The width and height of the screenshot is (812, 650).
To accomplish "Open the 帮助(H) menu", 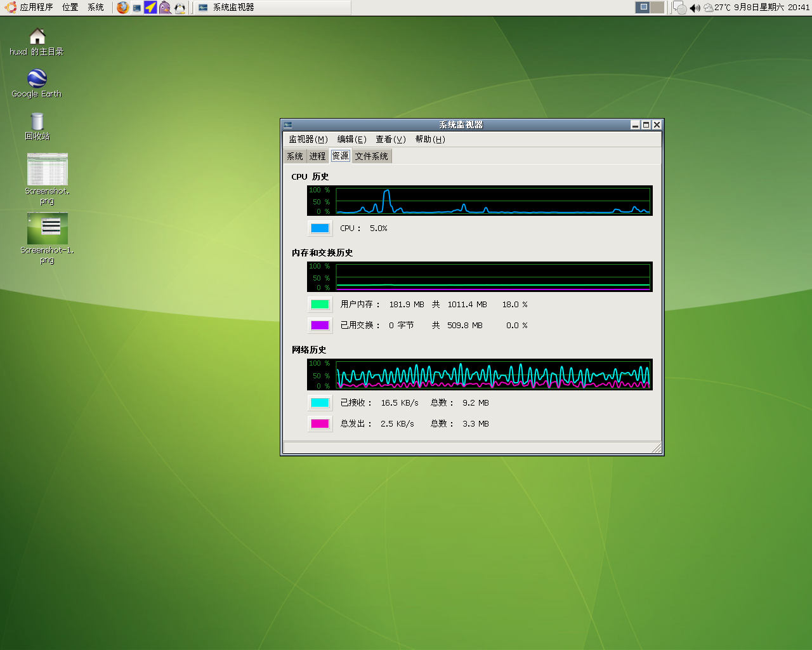I will coord(430,139).
